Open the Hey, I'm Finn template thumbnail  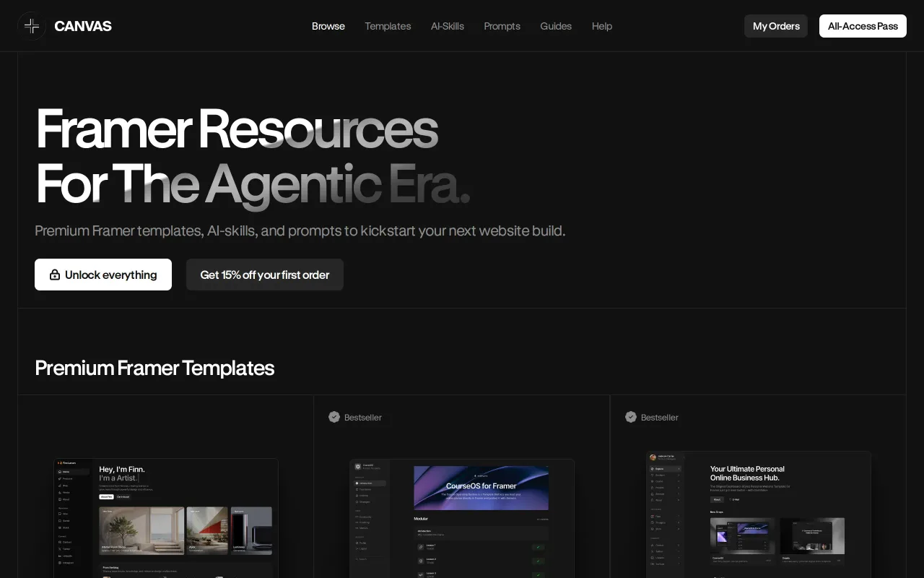(166, 518)
